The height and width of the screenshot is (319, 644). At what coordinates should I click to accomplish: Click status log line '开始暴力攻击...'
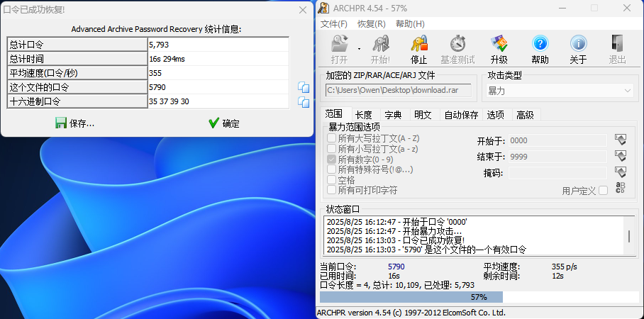pos(394,231)
